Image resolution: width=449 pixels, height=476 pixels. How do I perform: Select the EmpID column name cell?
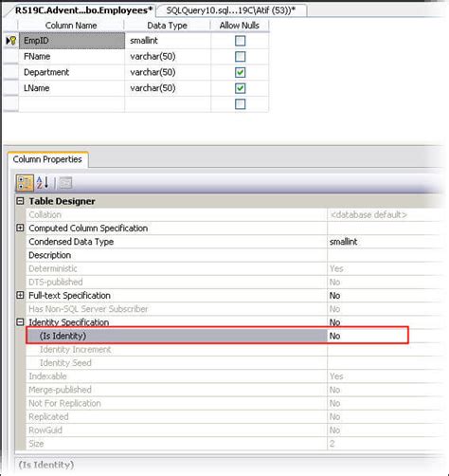(72, 41)
